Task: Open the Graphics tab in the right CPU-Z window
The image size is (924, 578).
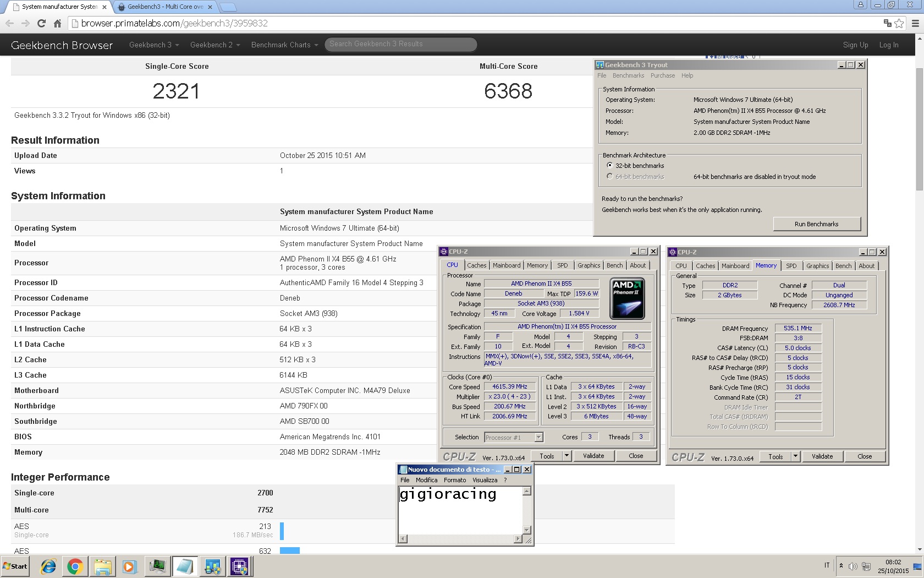Action: click(x=818, y=266)
